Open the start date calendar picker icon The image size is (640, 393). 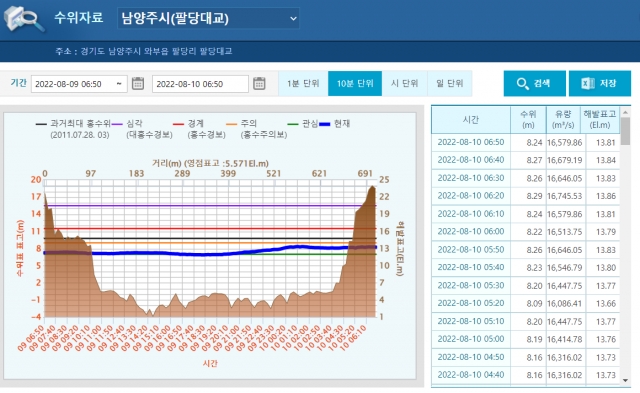(x=138, y=84)
